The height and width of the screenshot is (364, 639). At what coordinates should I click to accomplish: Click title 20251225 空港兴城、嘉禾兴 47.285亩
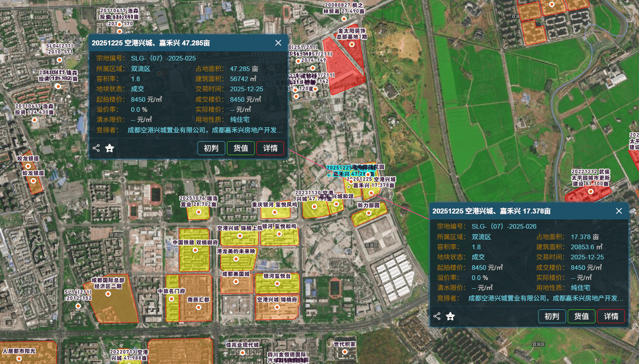point(151,43)
